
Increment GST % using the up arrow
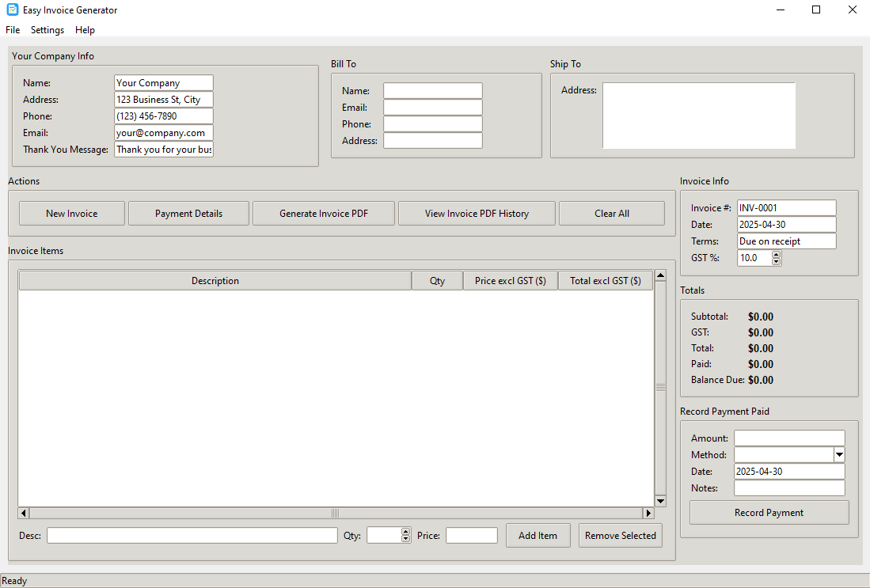pyautogui.click(x=774, y=254)
